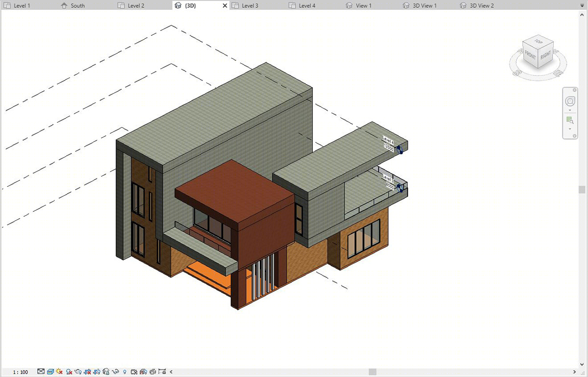The height and width of the screenshot is (377, 588).
Task: Toggle the Analytical Model visibility icon
Action: 143,372
